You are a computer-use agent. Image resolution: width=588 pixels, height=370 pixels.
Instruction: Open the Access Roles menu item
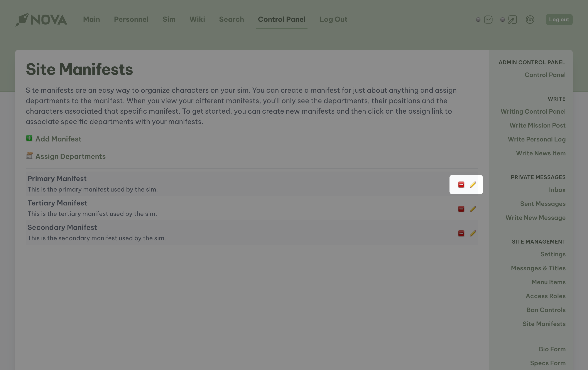click(x=546, y=295)
